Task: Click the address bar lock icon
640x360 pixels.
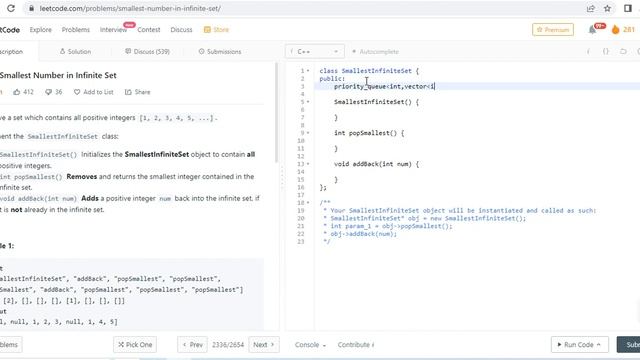Action: pos(31,8)
